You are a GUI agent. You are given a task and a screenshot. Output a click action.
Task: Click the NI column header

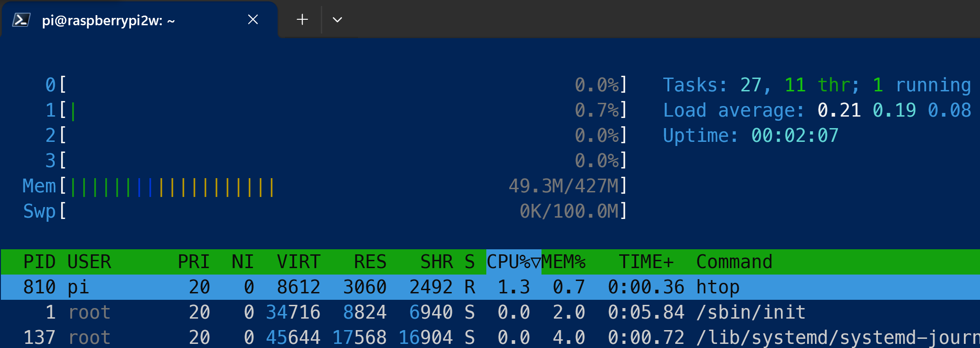coord(243,262)
